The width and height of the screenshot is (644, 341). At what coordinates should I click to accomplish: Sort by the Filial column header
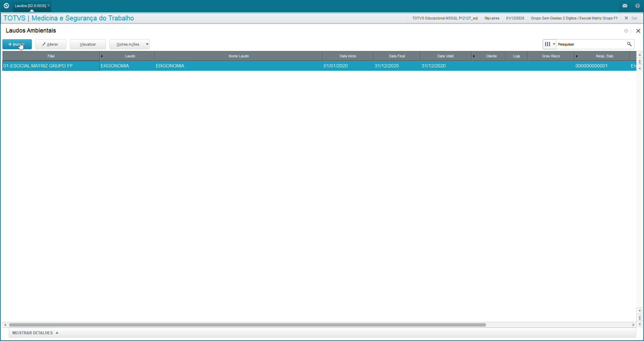pyautogui.click(x=51, y=56)
